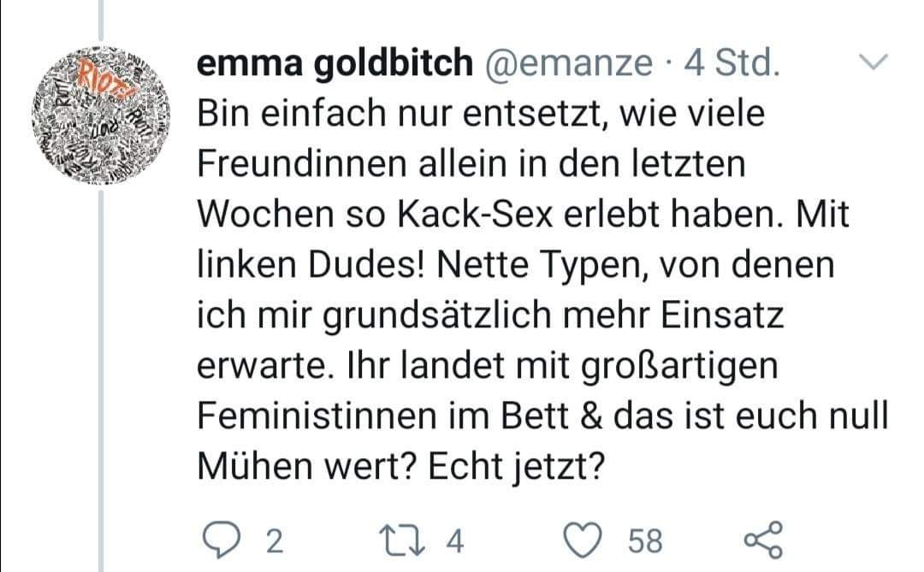The height and width of the screenshot is (572, 924).
Task: Click the reply count 2
Action: (274, 541)
